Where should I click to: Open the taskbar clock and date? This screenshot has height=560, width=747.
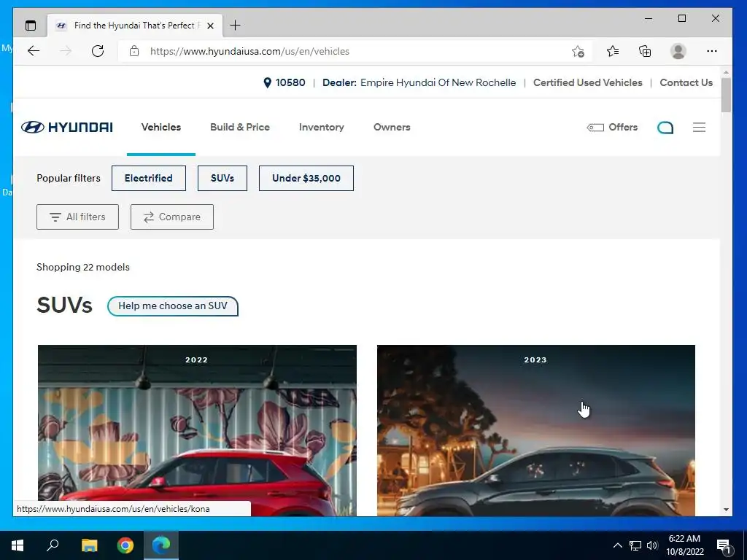pyautogui.click(x=684, y=545)
